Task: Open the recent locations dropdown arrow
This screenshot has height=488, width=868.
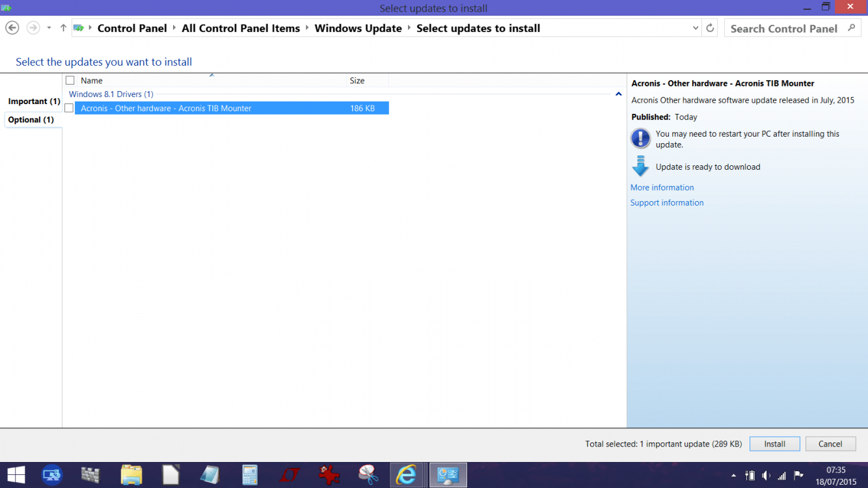Action: pos(49,28)
